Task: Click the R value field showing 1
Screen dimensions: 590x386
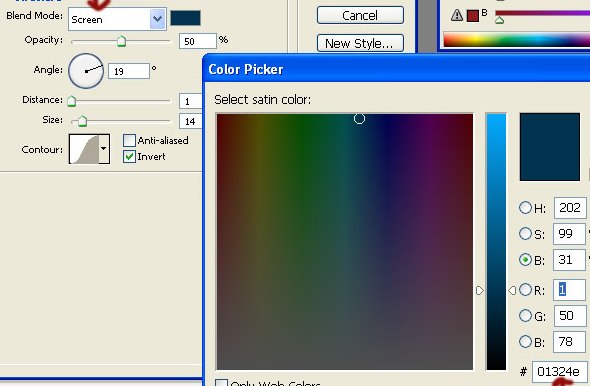Action: pyautogui.click(x=569, y=290)
